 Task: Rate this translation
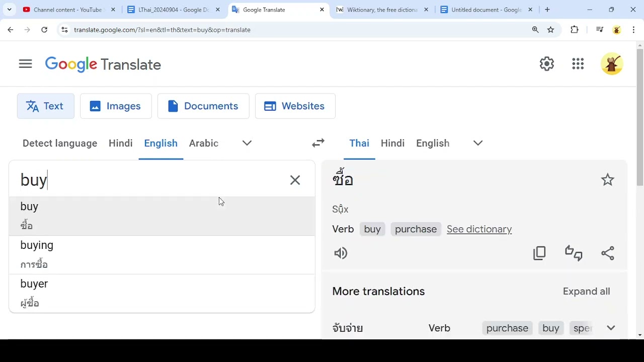point(574,253)
